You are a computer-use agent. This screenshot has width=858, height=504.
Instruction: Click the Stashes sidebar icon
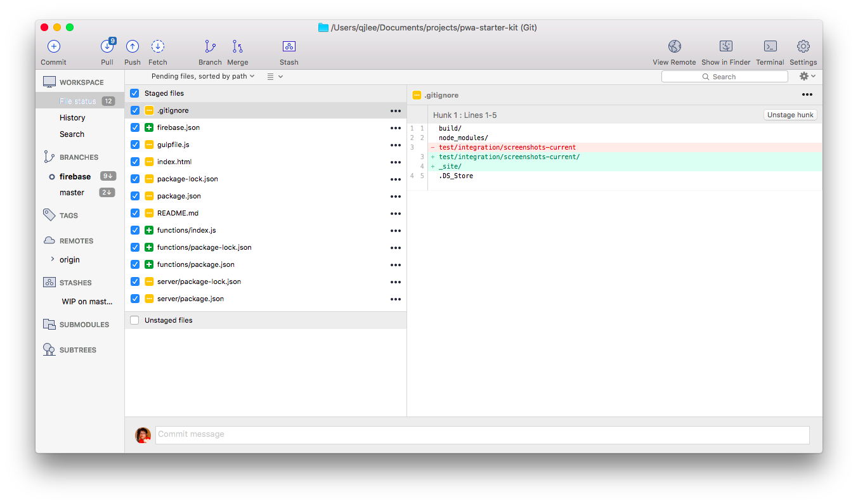tap(49, 283)
